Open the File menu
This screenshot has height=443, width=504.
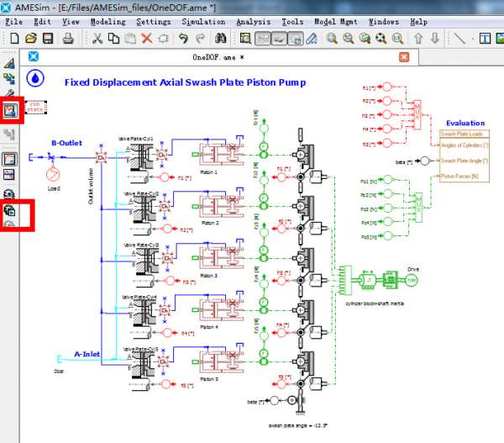[13, 22]
